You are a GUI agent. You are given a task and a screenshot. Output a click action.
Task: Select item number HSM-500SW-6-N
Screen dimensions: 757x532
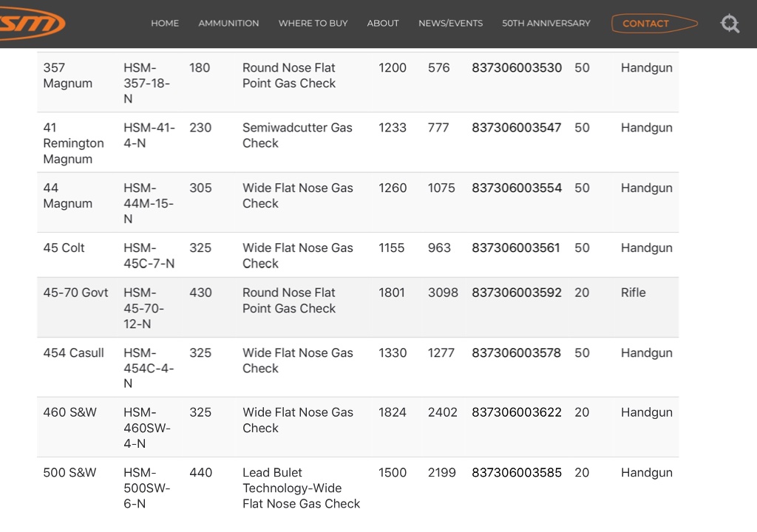click(x=147, y=488)
